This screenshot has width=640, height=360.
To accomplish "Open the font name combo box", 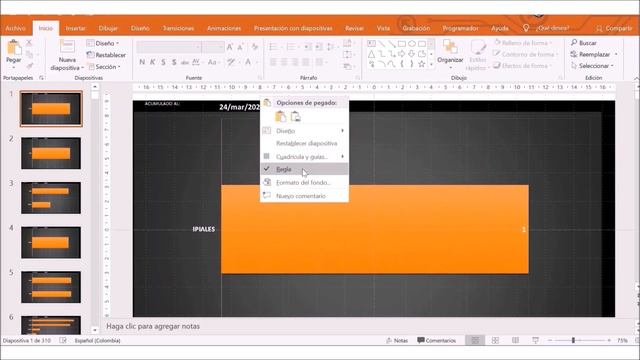I will (x=169, y=47).
